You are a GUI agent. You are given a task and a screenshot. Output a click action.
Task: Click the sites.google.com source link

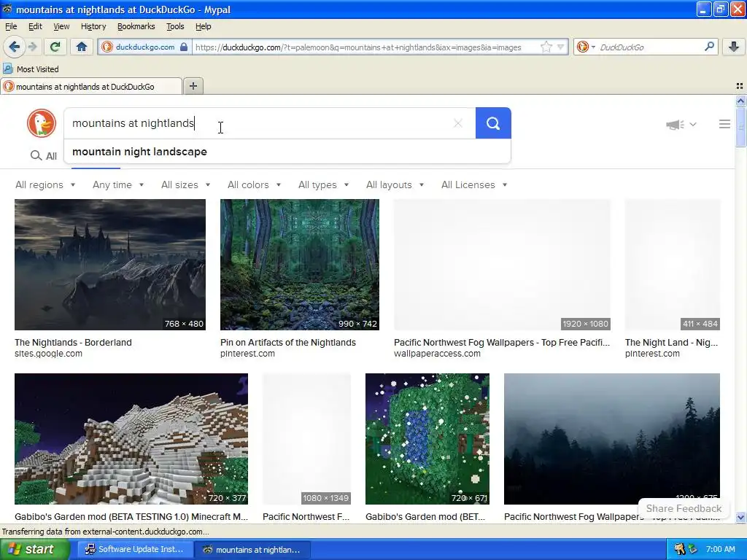click(x=48, y=354)
